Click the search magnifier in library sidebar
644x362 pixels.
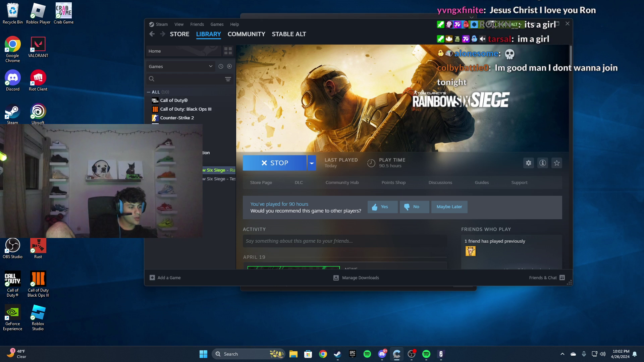(x=152, y=79)
